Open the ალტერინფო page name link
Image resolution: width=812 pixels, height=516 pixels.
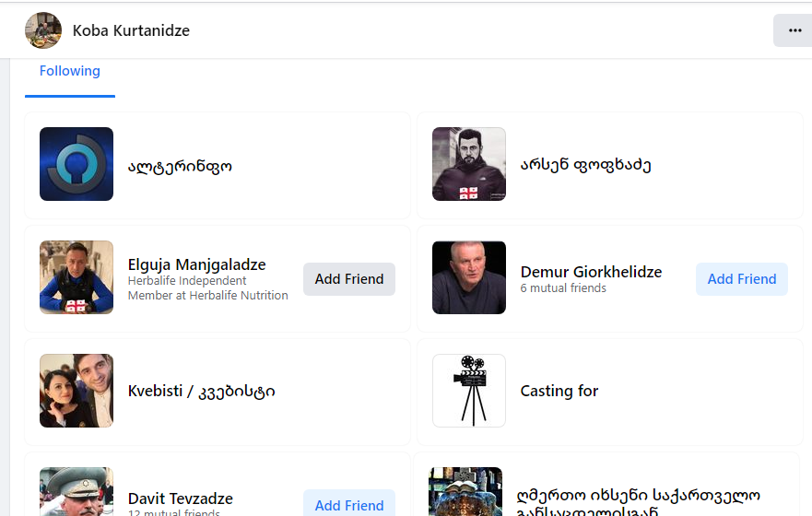[180, 166]
